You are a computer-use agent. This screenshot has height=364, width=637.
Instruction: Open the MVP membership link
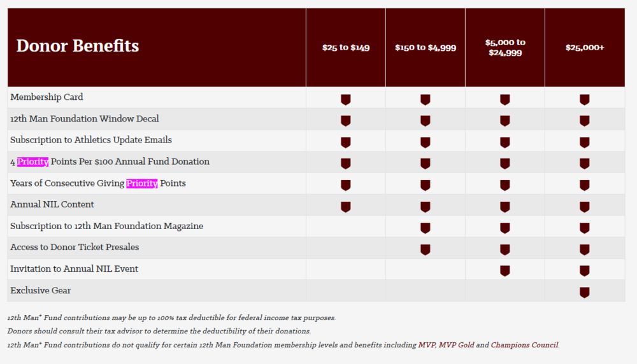427,345
